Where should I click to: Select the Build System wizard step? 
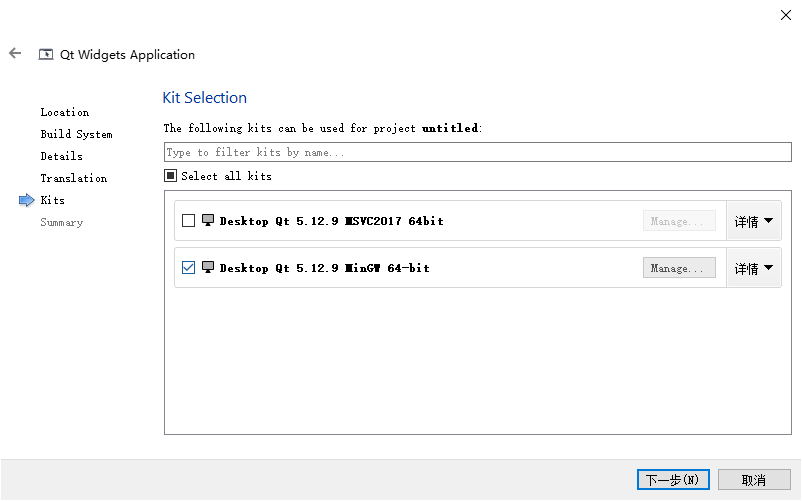76,134
